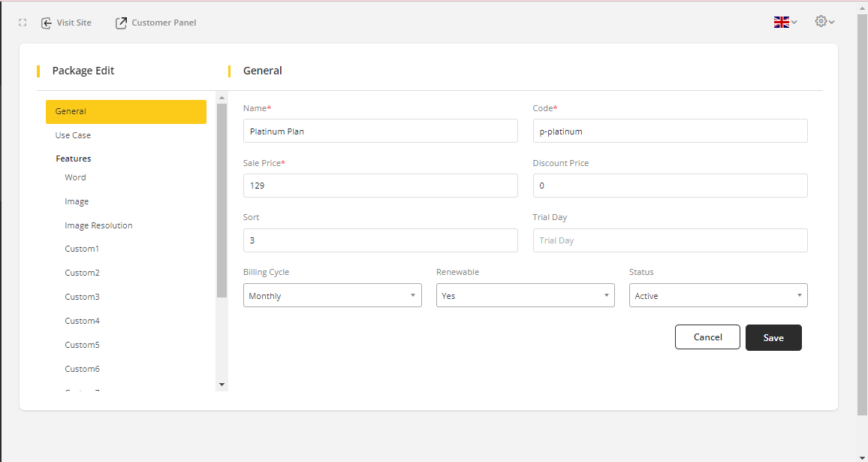
Task: Open the Status dropdown
Action: click(718, 295)
